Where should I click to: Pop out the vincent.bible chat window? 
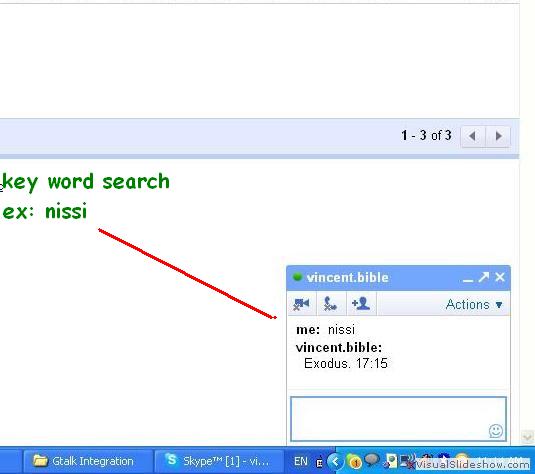click(483, 277)
